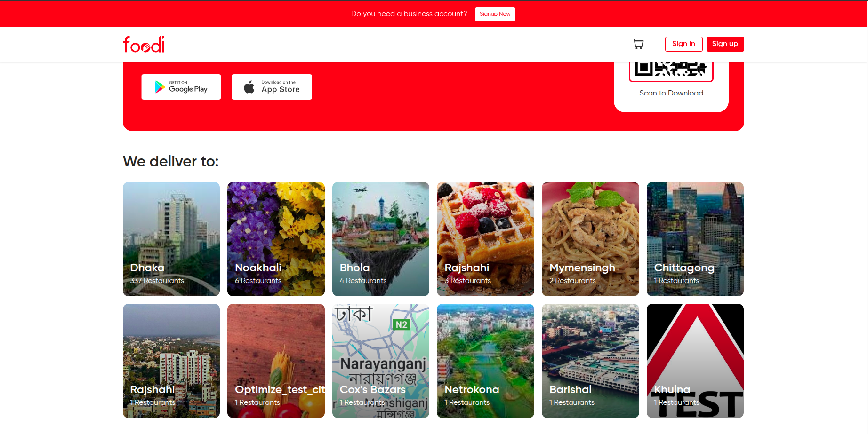The height and width of the screenshot is (434, 868).
Task: Click the Signup Now button
Action: coord(495,14)
